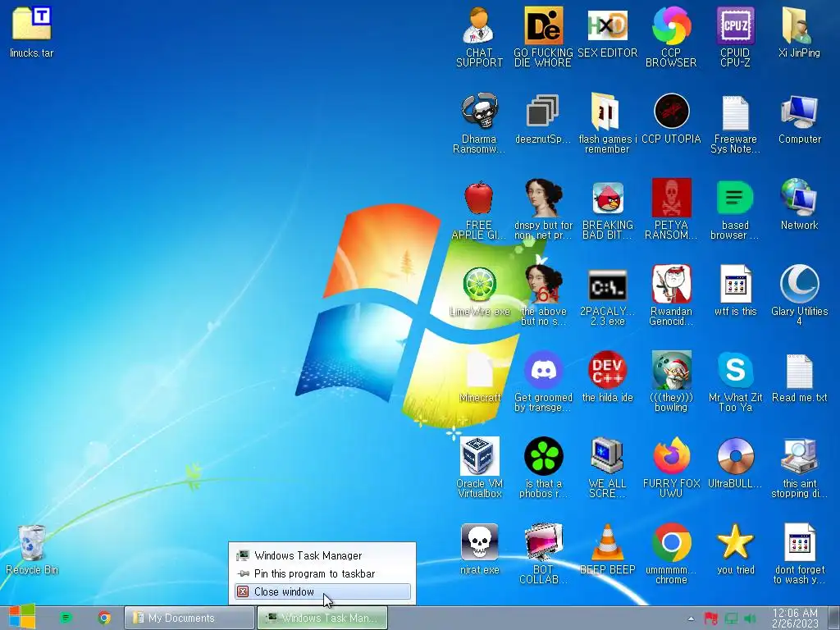Select the BOT COLLAB... icon
This screenshot has height=630, width=840.
(x=543, y=542)
